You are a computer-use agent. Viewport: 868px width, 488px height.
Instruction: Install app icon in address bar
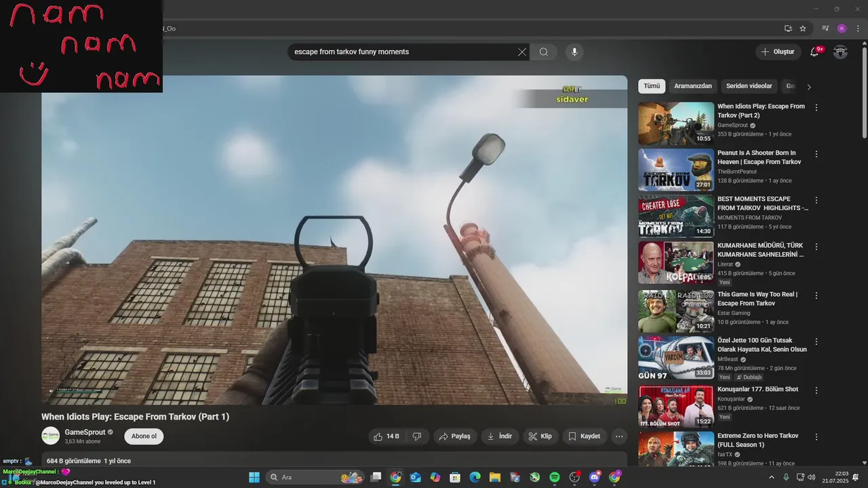(788, 28)
